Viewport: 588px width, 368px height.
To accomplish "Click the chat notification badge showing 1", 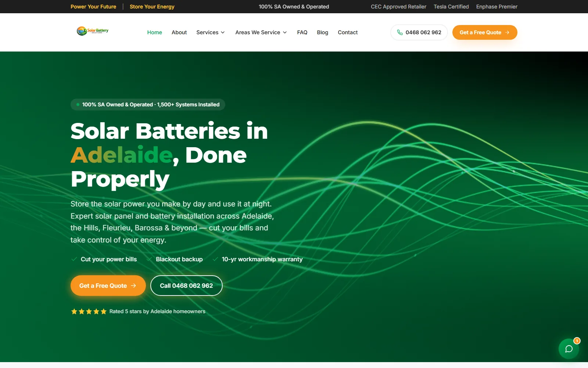I will tap(577, 341).
